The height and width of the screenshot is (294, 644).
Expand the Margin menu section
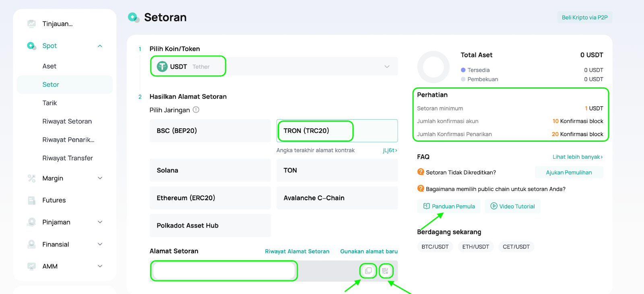tap(100, 178)
